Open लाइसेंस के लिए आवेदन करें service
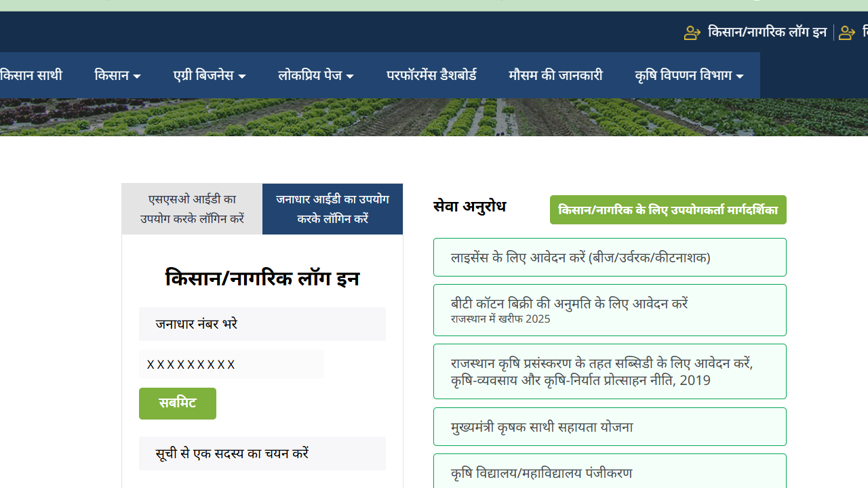 (610, 258)
